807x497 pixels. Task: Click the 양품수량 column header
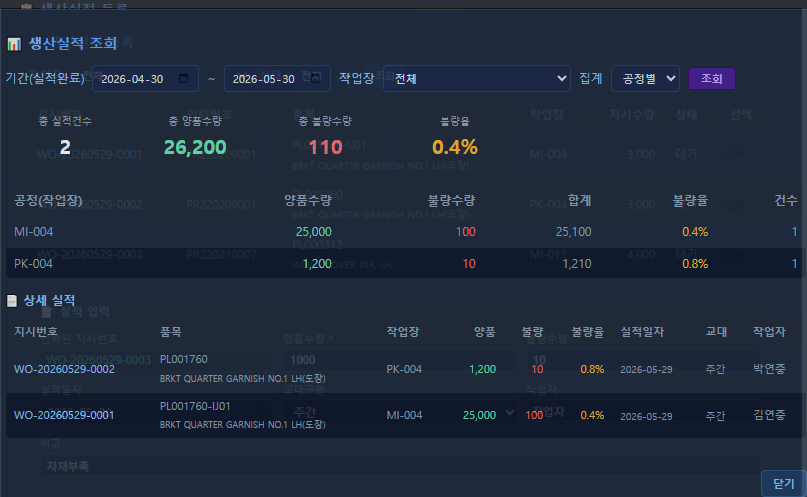[x=308, y=201]
